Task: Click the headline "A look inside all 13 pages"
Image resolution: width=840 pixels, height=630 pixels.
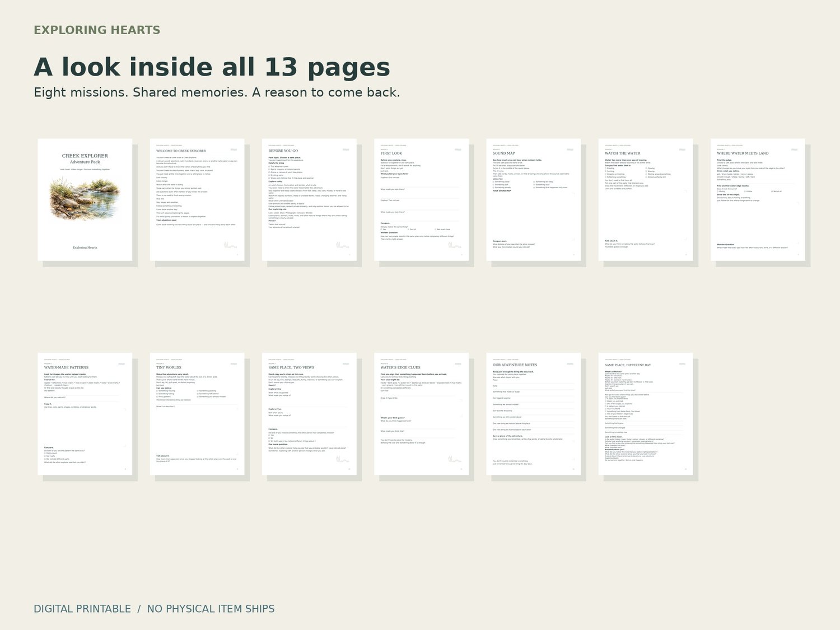Action: 212,67
